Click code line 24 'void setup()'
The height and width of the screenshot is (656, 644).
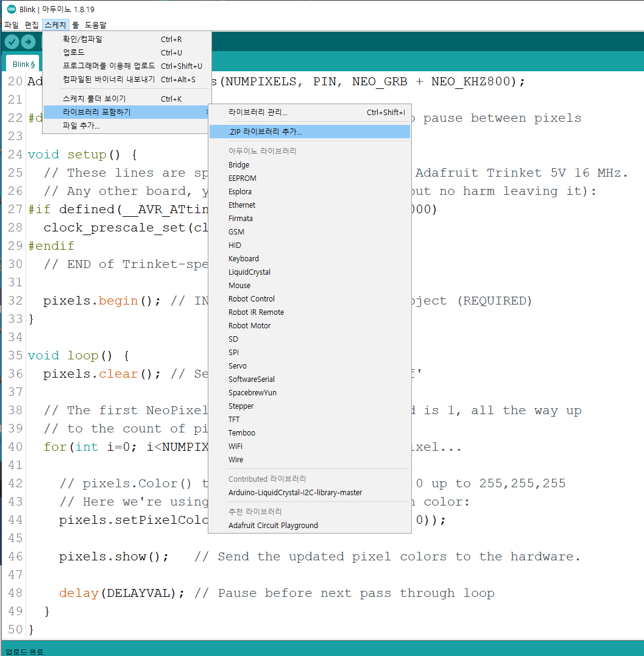point(74,155)
